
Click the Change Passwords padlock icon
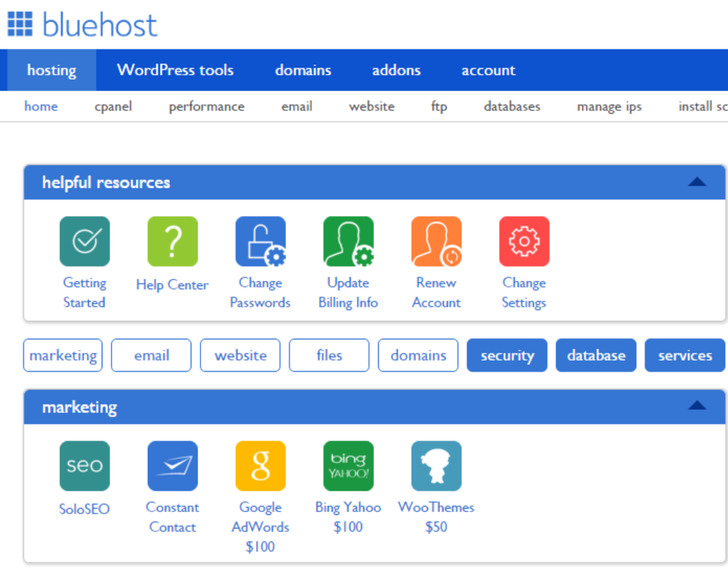click(260, 241)
